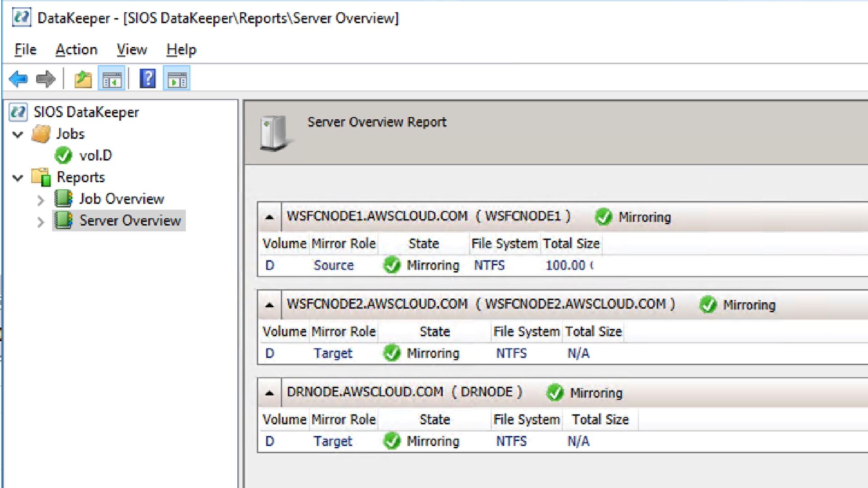868x488 pixels.
Task: Click the Server Overview Report title text
Action: pos(377,122)
